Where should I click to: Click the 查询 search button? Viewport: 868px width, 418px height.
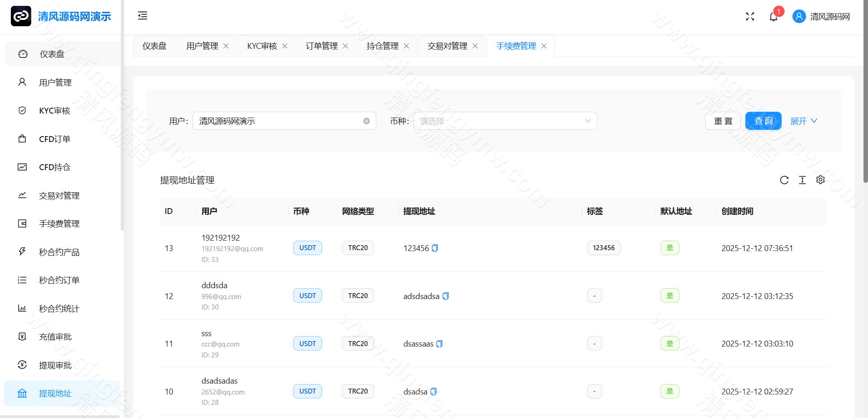pos(763,121)
